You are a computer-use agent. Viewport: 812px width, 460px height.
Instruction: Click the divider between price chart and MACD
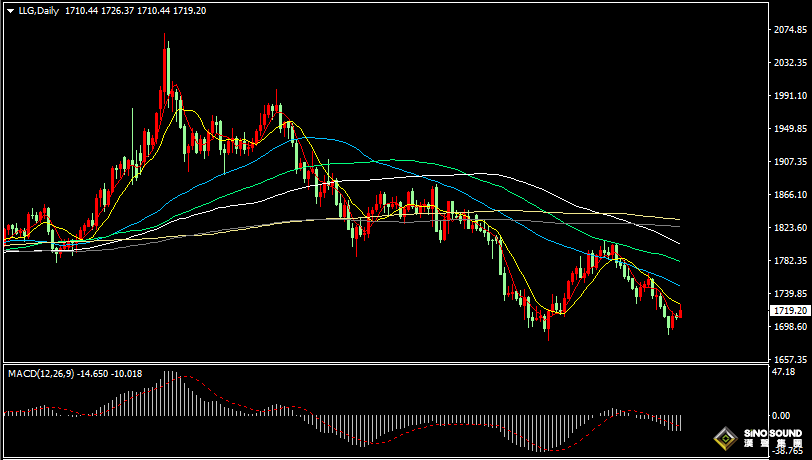coord(386,363)
